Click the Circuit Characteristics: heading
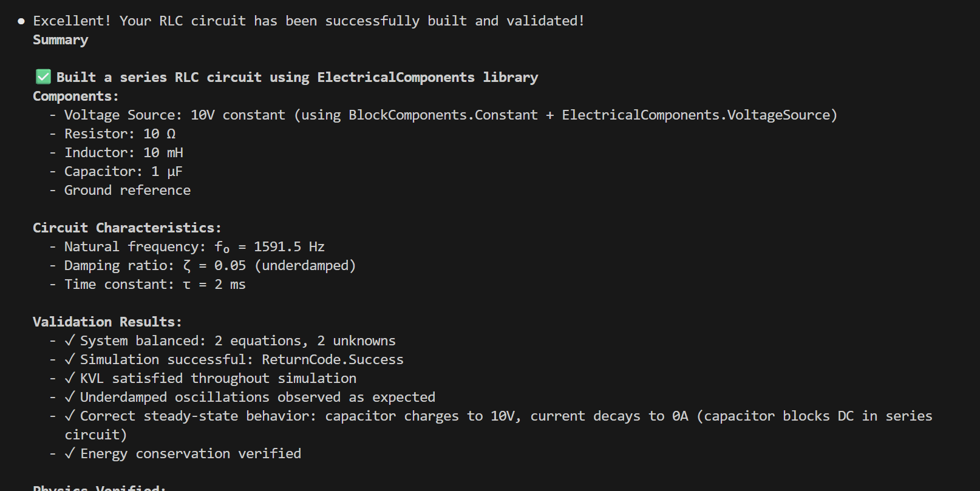Screen dimensions: 980x491 tap(127, 228)
